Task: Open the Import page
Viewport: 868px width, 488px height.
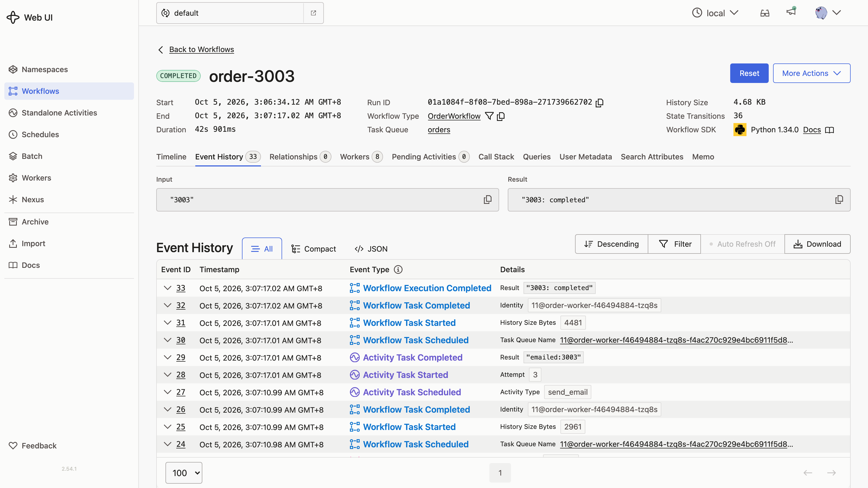Action: click(69, 243)
